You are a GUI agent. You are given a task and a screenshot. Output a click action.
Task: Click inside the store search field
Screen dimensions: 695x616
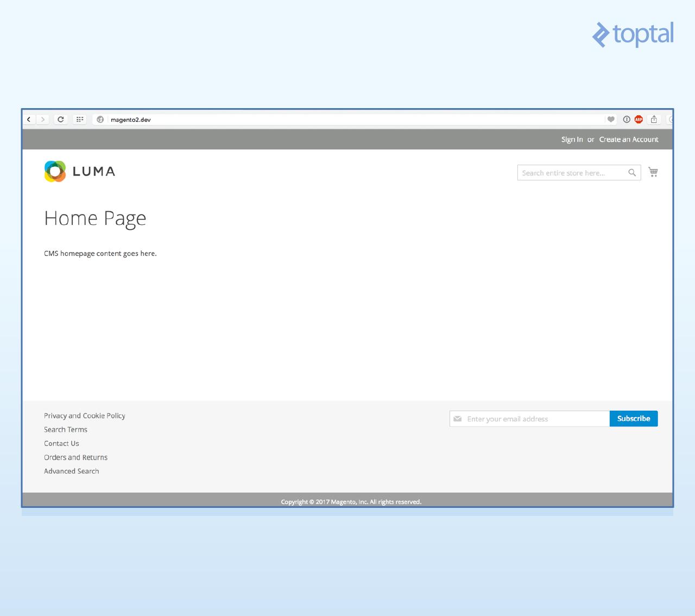[570, 172]
